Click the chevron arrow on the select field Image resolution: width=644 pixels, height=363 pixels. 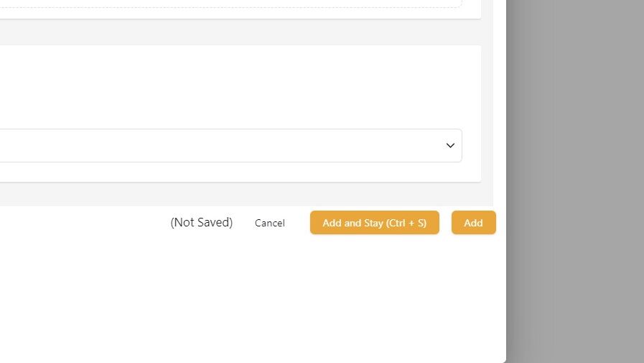pos(450,145)
